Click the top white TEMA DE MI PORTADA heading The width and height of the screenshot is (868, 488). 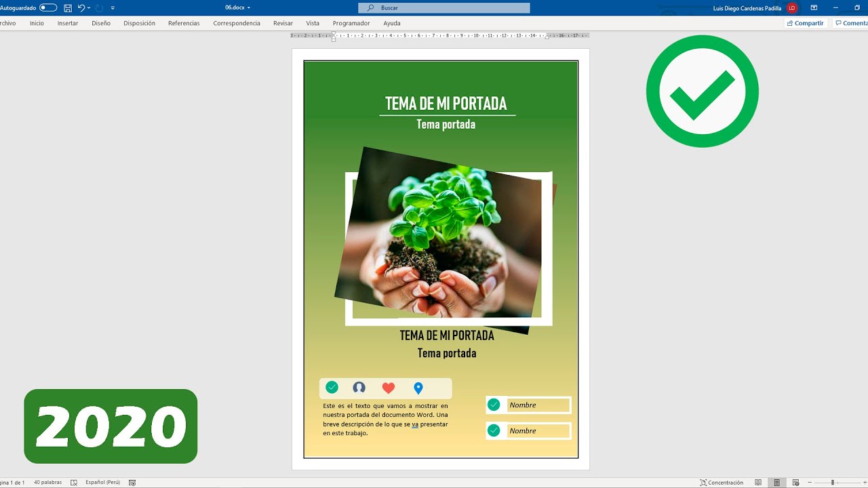[x=446, y=104]
